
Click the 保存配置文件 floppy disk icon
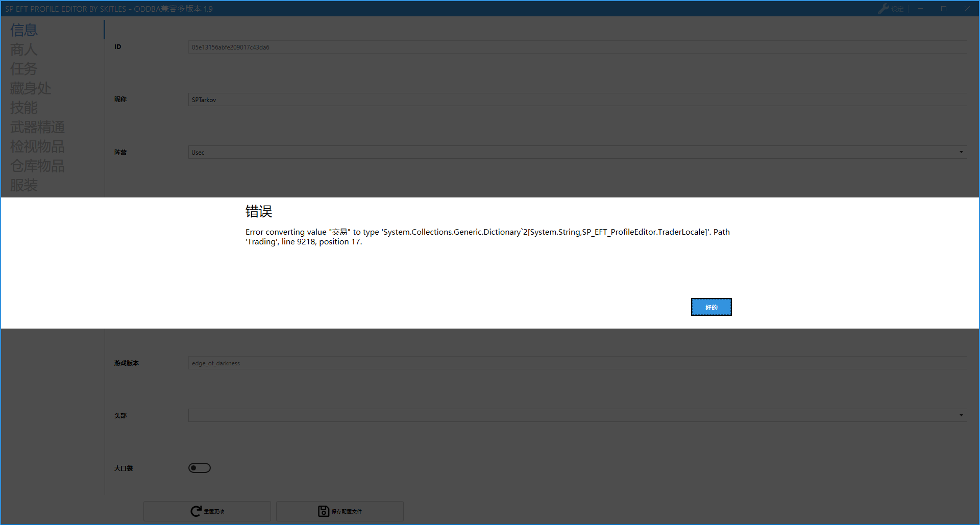[x=324, y=511]
